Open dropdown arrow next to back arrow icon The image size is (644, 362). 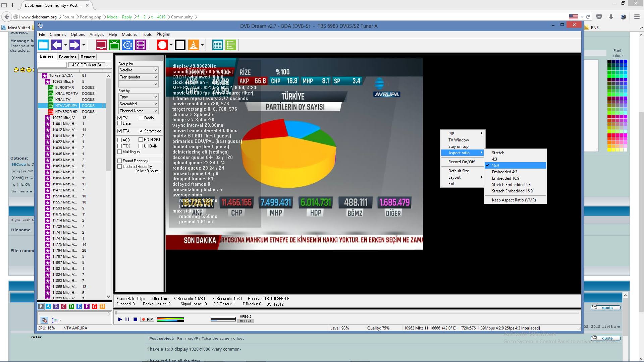pyautogui.click(x=65, y=45)
